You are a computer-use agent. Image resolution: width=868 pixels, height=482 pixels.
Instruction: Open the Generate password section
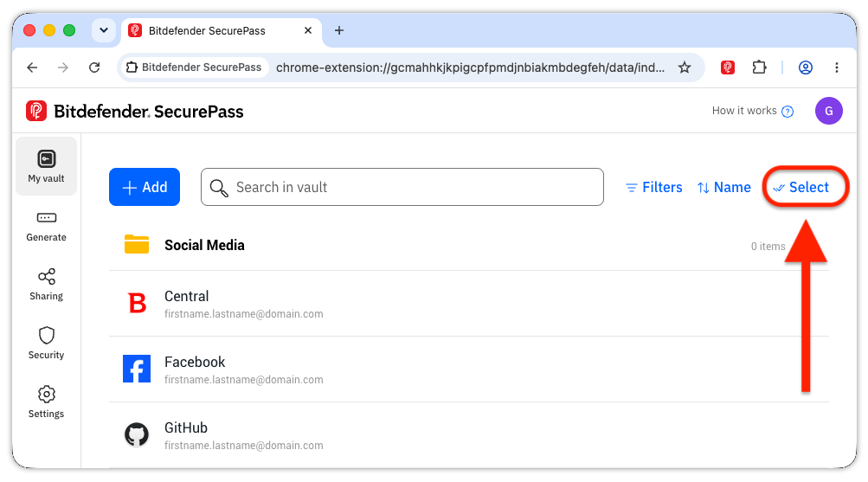click(47, 227)
